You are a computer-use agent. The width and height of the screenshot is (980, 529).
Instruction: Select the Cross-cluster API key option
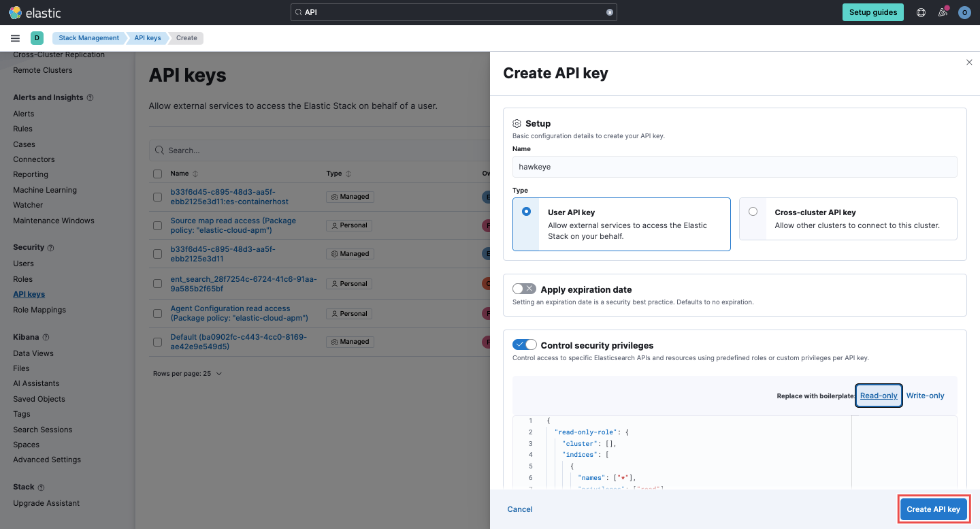[753, 211]
